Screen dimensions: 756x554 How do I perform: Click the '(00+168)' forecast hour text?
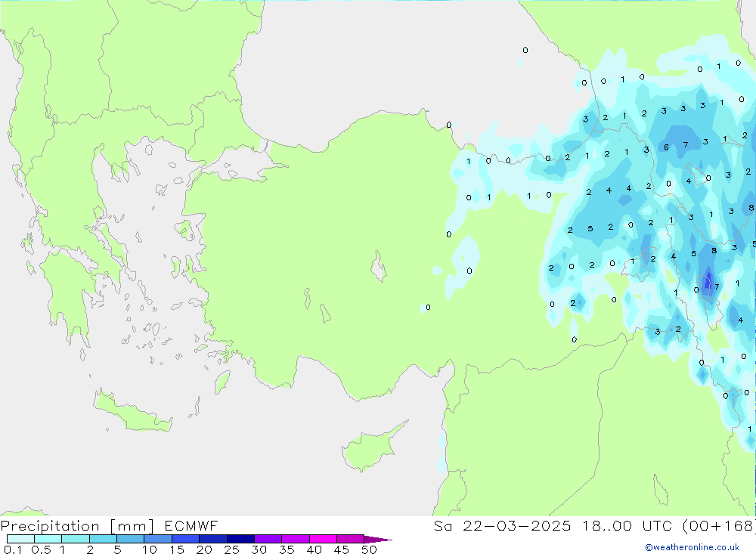tap(720, 526)
